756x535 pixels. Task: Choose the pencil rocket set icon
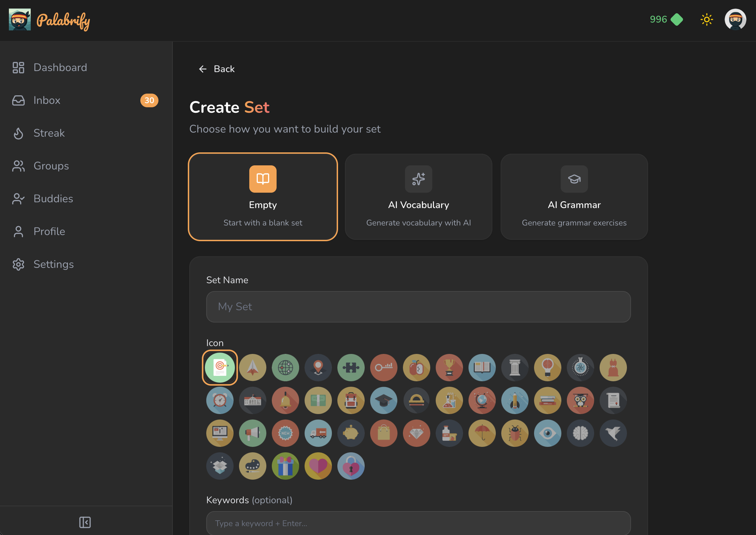tap(515, 400)
